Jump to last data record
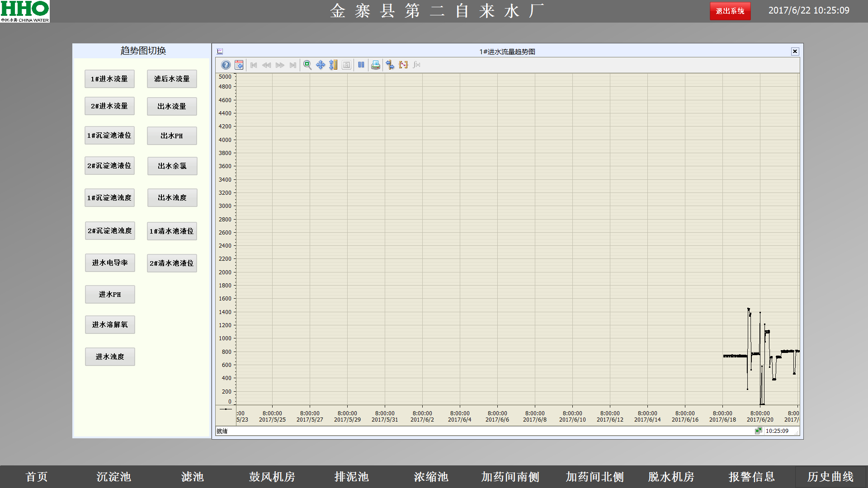Viewport: 868px width, 488px height. [x=293, y=65]
